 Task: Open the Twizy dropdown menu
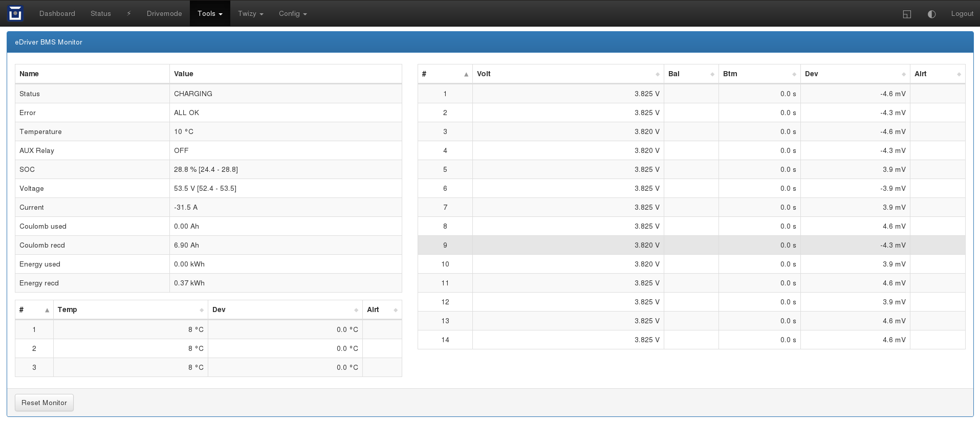click(x=250, y=14)
